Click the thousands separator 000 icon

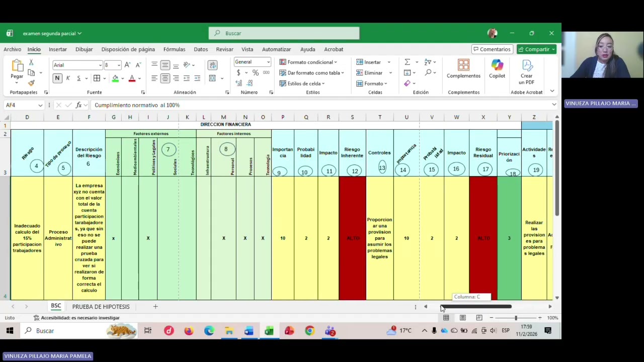[x=266, y=73]
